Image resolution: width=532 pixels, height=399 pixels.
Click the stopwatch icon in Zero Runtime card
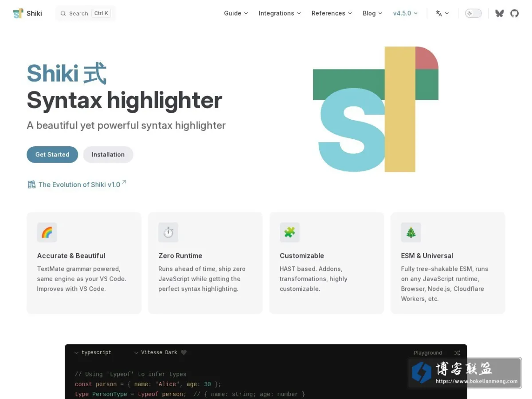click(x=168, y=232)
